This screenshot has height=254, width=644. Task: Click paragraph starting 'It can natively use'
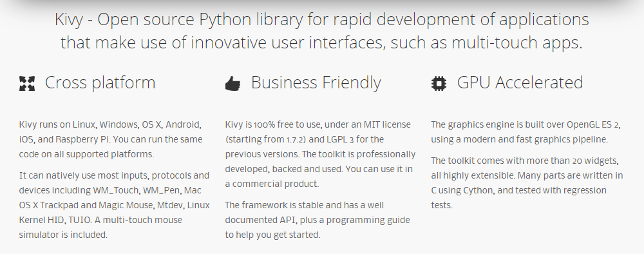115,205
